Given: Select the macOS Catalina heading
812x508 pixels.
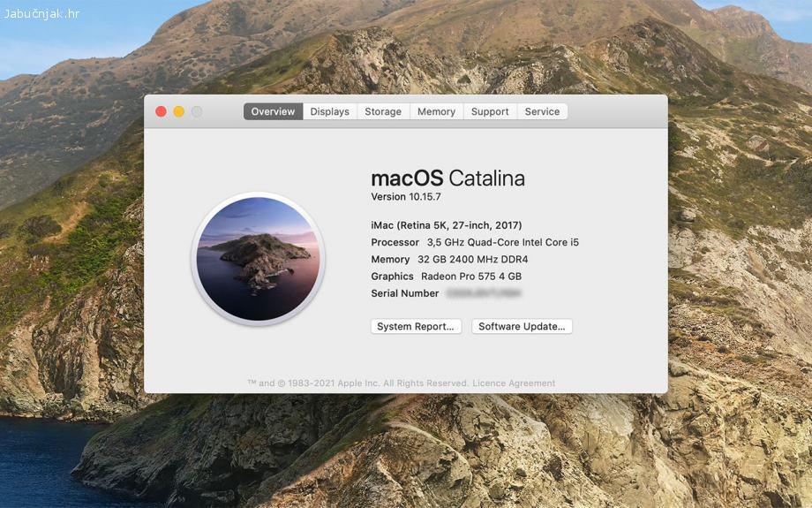Looking at the screenshot, I should point(448,178).
